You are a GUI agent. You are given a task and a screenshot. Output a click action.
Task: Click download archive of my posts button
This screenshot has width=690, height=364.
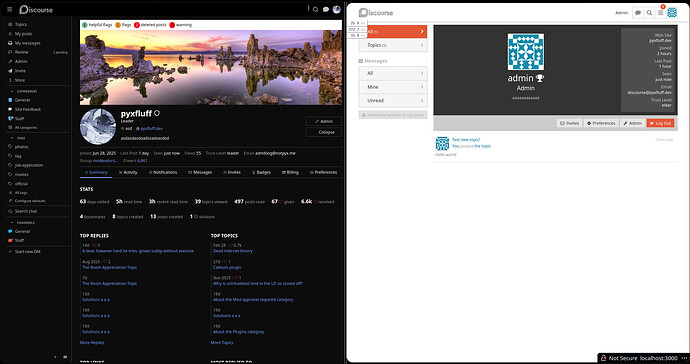tap(393, 115)
